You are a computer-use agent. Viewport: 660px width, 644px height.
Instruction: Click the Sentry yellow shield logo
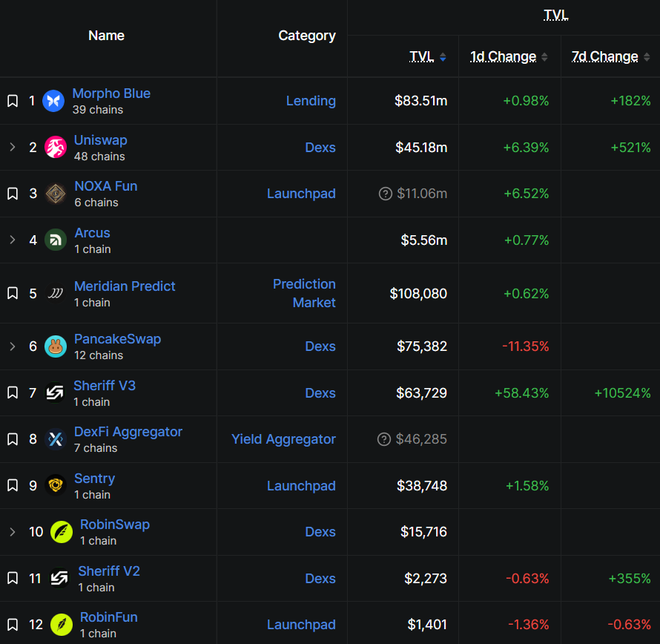click(x=56, y=486)
